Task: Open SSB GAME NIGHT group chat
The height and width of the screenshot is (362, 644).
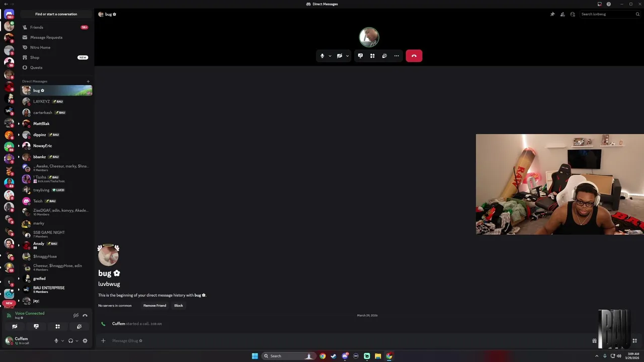Action: [x=56, y=234]
